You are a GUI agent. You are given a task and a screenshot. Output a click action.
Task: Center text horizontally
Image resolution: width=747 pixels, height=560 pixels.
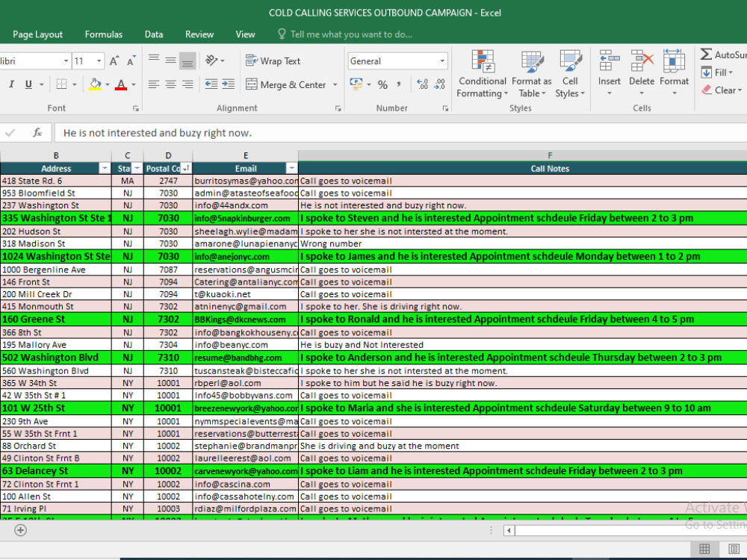170,84
